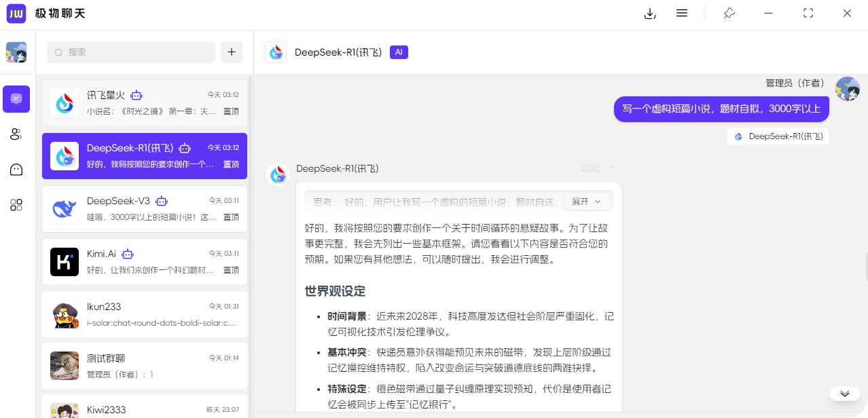Focus the 搜索 search box

[131, 52]
